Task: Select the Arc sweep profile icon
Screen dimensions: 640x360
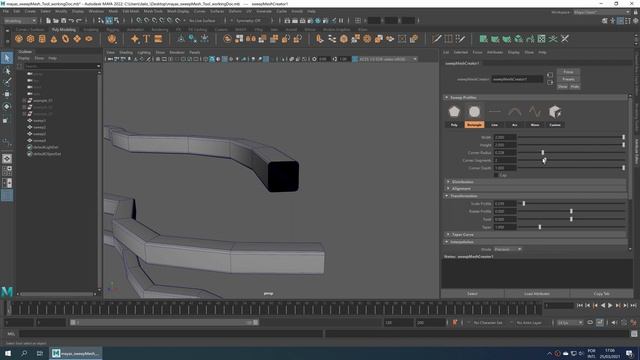Action: 515,112
